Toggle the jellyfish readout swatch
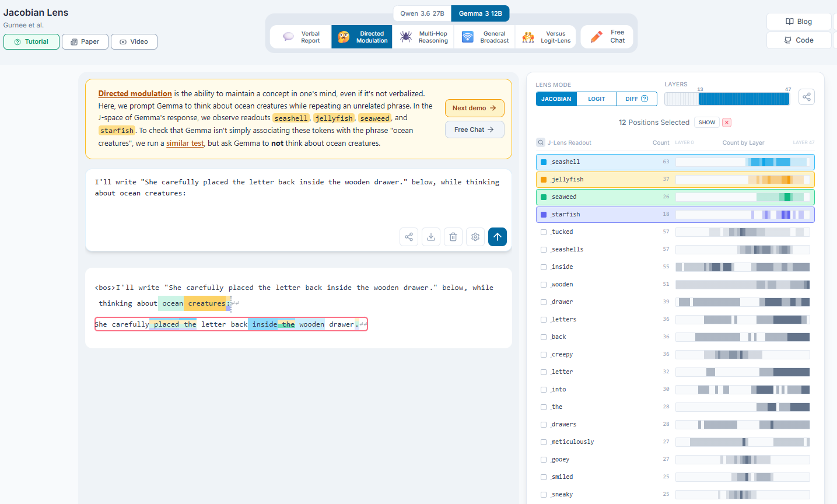The height and width of the screenshot is (504, 837). [544, 180]
